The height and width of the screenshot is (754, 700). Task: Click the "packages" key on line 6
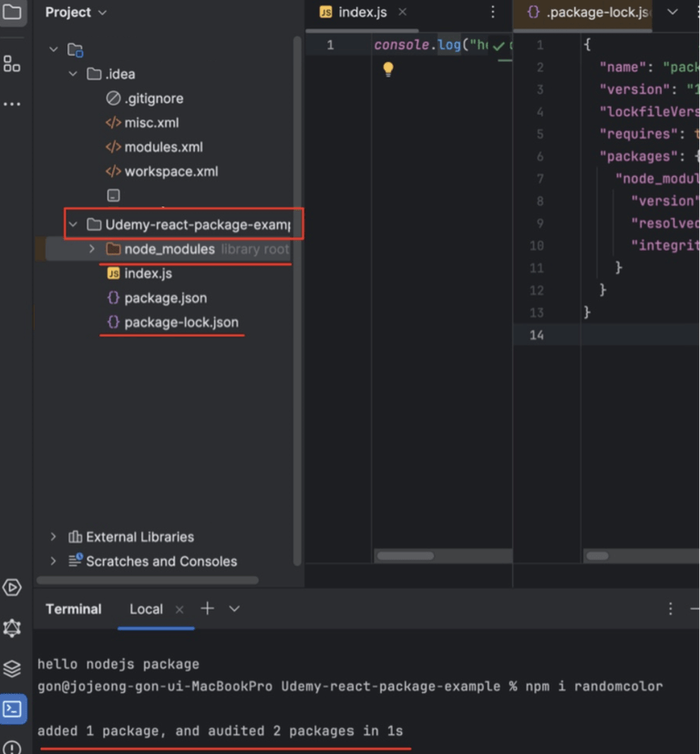638,156
